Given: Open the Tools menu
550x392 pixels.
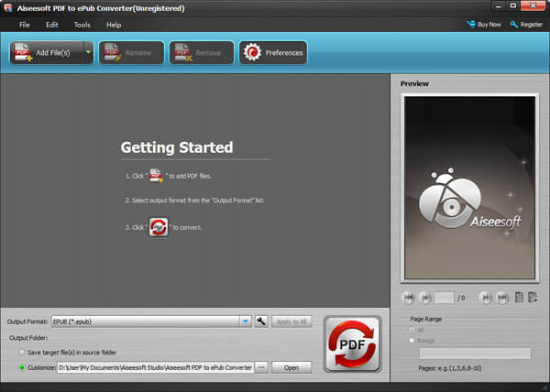Looking at the screenshot, I should 82,25.
